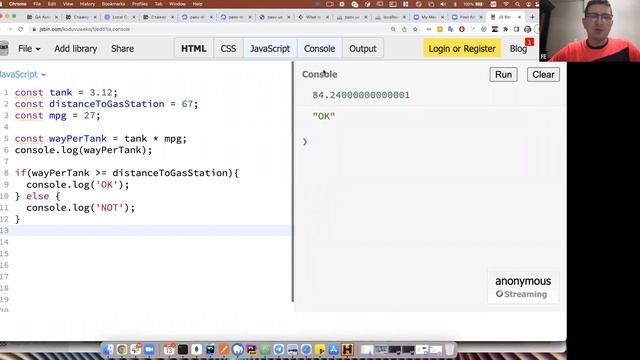
Task: Switch to the GA Aut tab
Action: click(42, 17)
